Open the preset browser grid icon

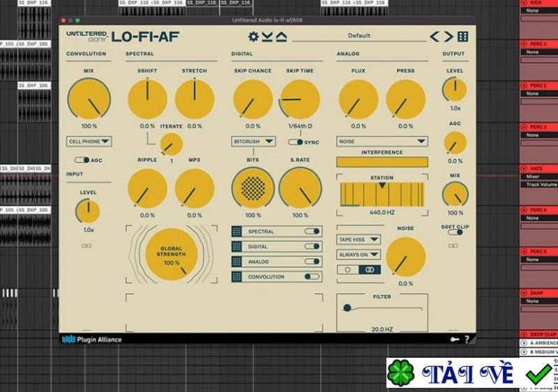pyautogui.click(x=462, y=36)
